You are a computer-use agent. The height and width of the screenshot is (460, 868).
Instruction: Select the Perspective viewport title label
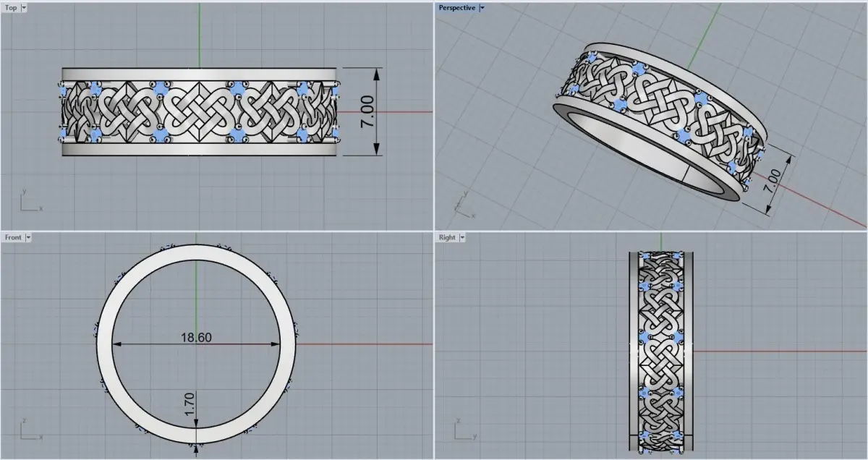coord(457,7)
